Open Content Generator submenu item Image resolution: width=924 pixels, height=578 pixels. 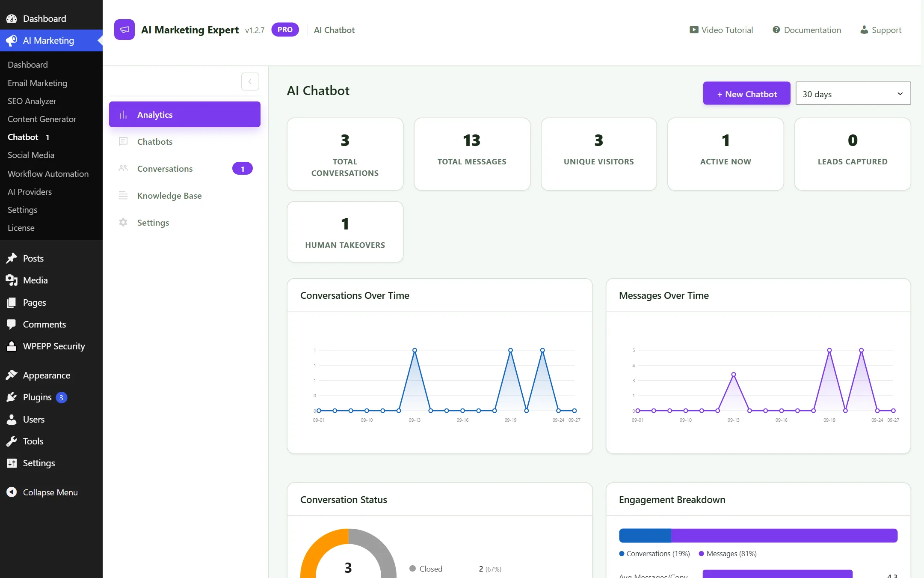[42, 119]
